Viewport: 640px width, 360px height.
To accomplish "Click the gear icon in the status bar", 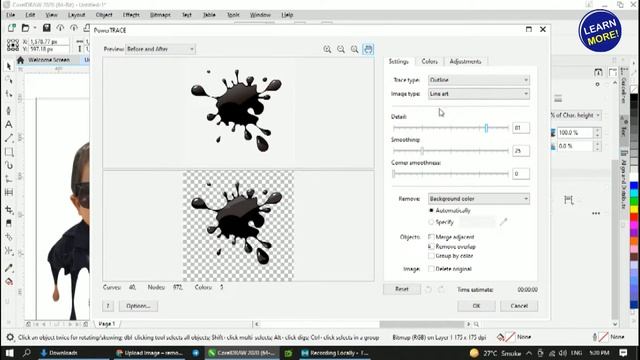I will pos(10,337).
